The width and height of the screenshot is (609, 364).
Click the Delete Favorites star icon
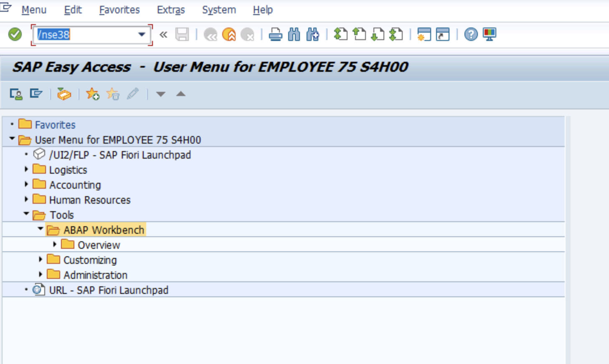pyautogui.click(x=113, y=94)
